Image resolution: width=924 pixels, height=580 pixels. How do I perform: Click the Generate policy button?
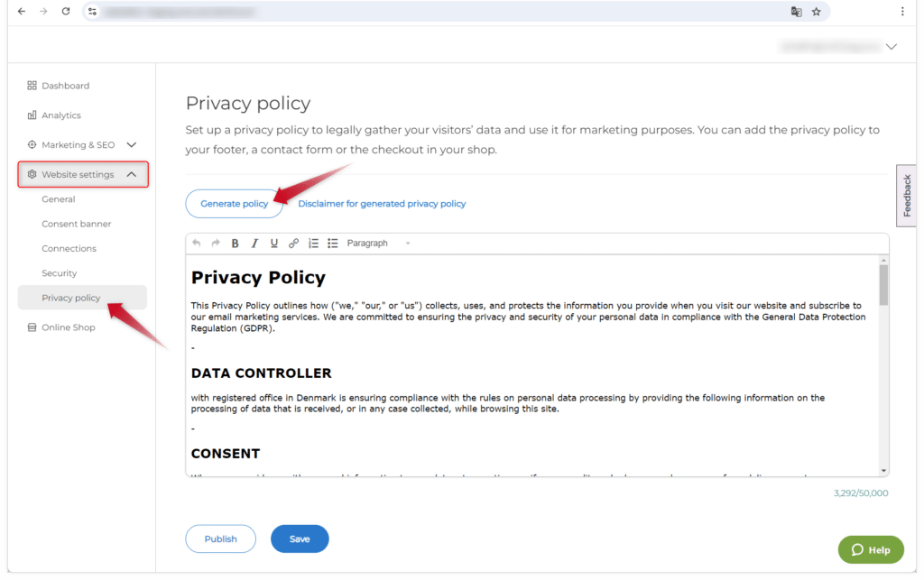point(234,204)
